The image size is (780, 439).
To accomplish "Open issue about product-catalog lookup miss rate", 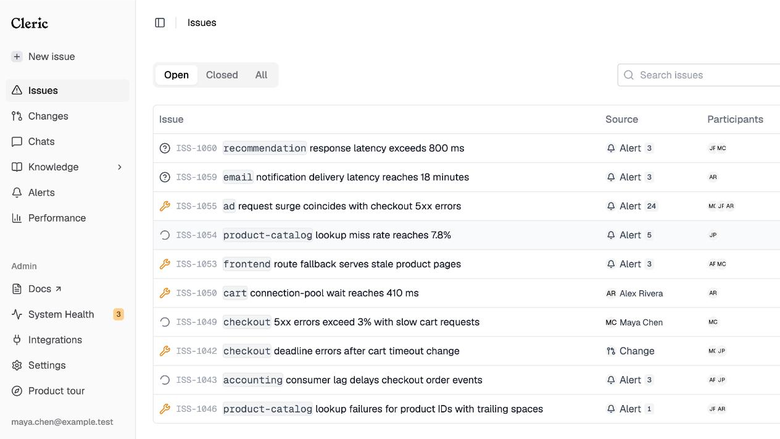I will [x=337, y=235].
